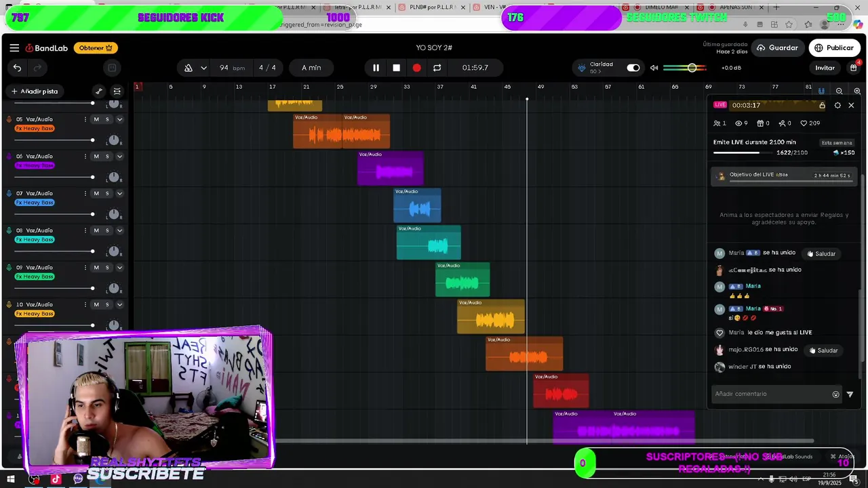Zoom in the timeline
Viewport: 868px width, 488px height.
pos(856,91)
